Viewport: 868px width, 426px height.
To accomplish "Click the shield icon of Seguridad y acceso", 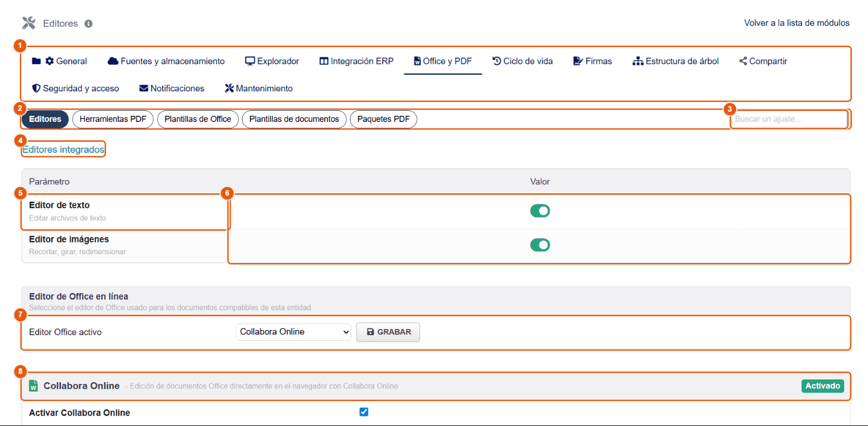I will coord(37,88).
